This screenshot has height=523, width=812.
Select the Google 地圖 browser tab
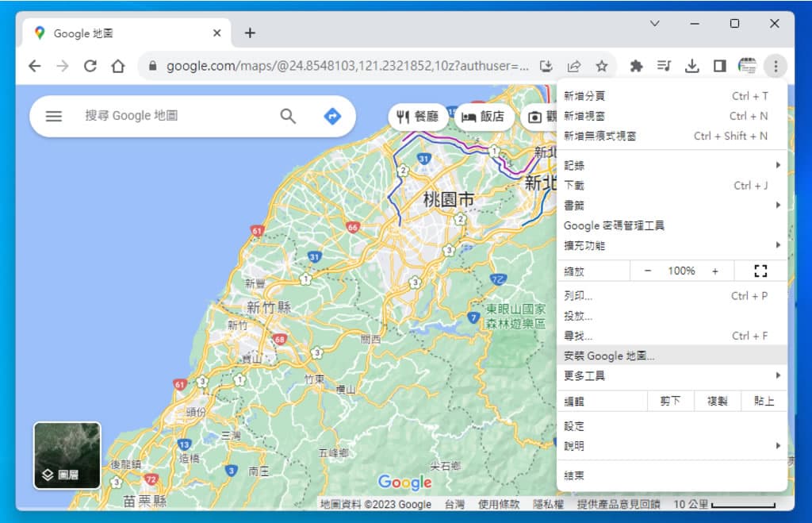(126, 33)
